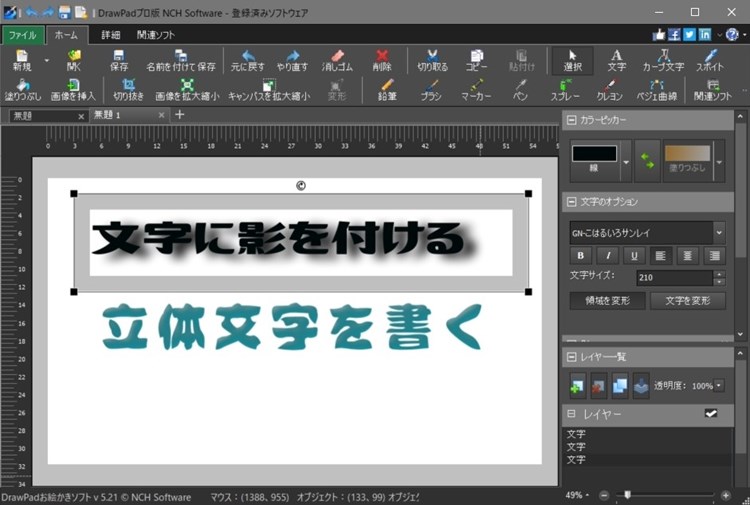Select the 消しゴム eraser tool
Screen dimensions: 750x505
coord(337,60)
